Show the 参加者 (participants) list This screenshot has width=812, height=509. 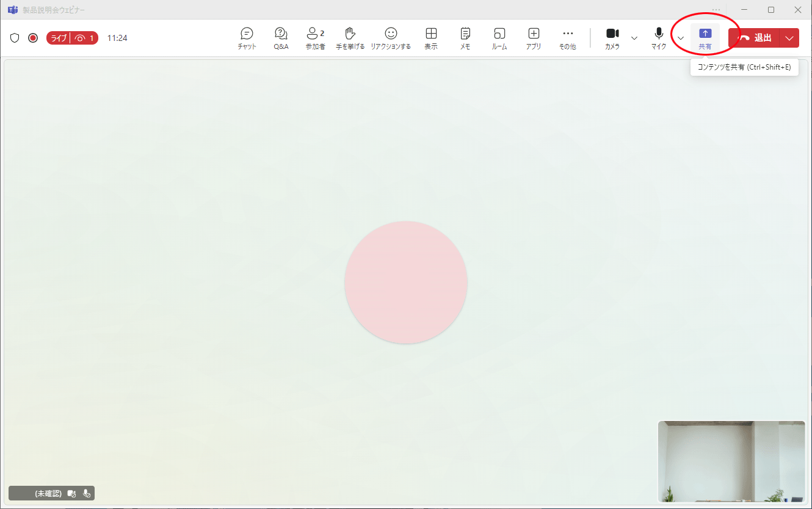315,38
